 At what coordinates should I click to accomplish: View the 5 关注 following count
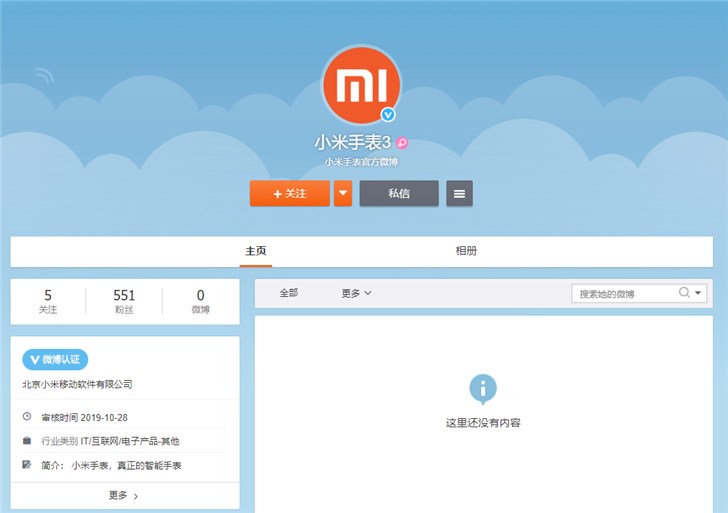[x=48, y=301]
